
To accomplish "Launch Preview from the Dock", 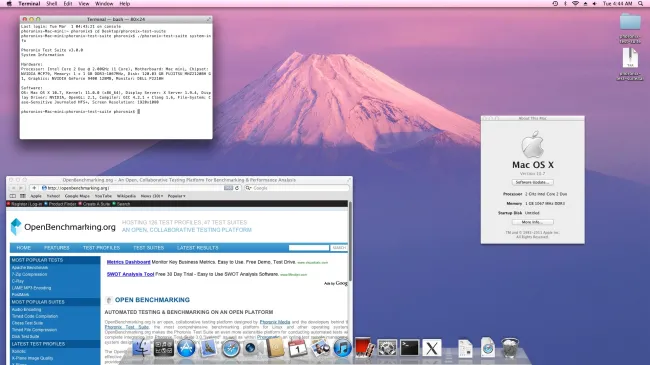I will pyautogui.click(x=320, y=348).
